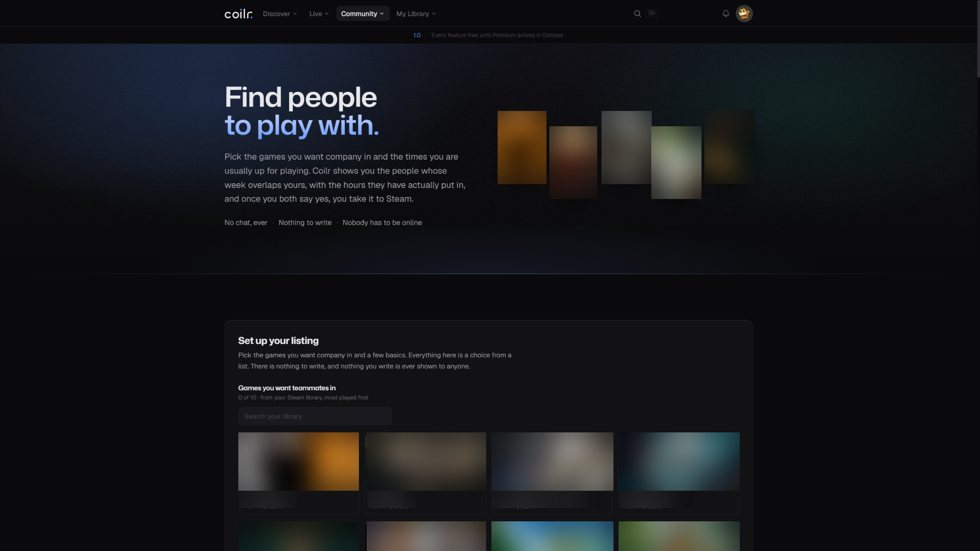Open the search magnifier icon

tap(637, 14)
